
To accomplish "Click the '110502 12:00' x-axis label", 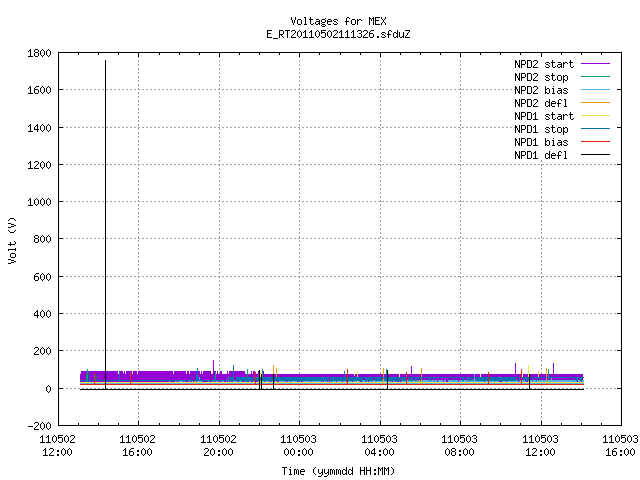I will (58, 446).
